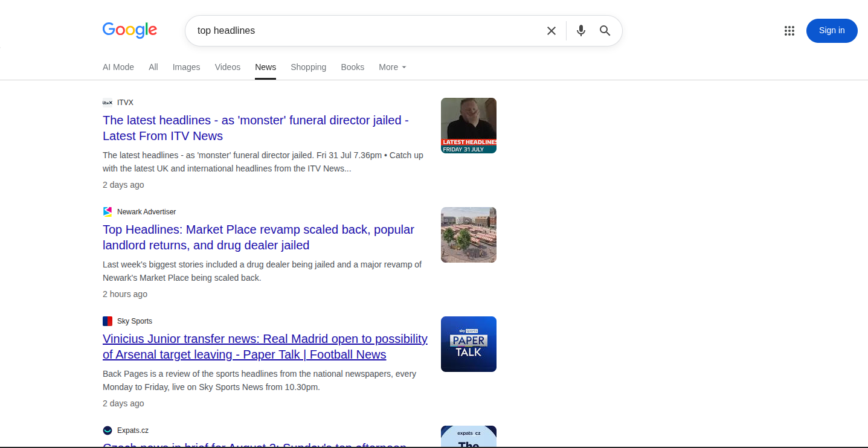Image resolution: width=868 pixels, height=448 pixels.
Task: Click the magnifying glass search icon
Action: point(605,31)
